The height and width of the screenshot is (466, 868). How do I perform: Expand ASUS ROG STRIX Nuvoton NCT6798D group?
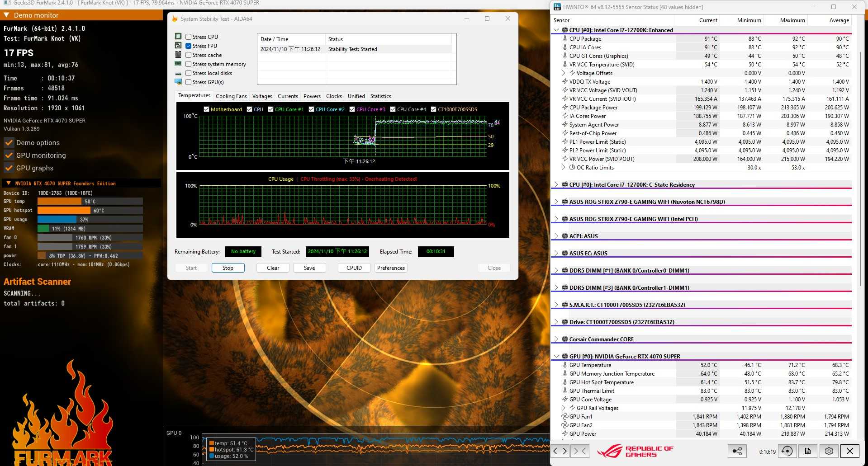(x=556, y=202)
